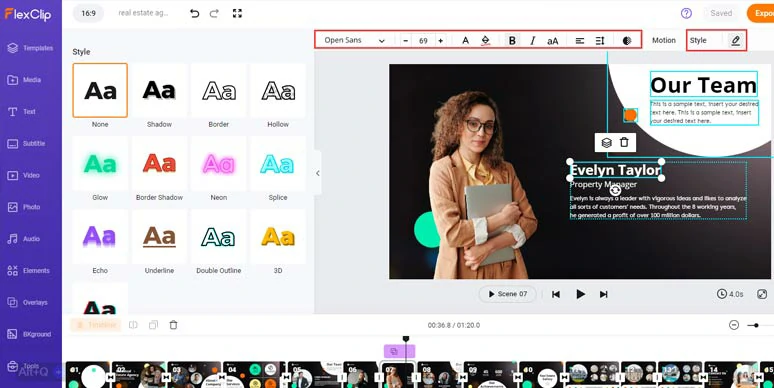Open the text highlight fill color icon
774x388 pixels.
(x=485, y=40)
